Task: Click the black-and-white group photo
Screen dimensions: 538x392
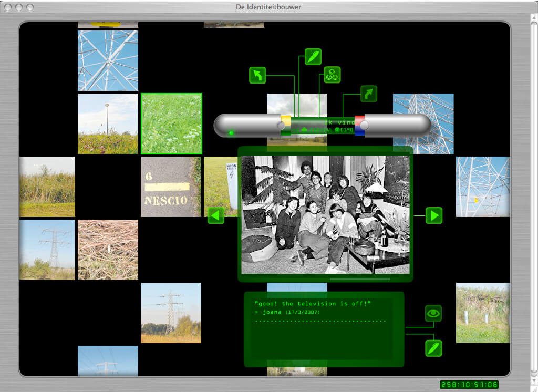Action: 325,214
